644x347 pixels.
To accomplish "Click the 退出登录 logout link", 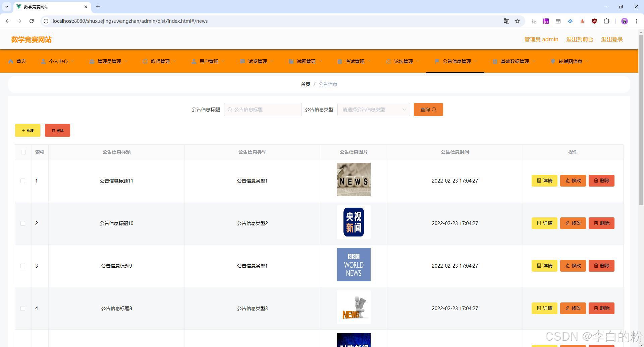I will point(612,40).
